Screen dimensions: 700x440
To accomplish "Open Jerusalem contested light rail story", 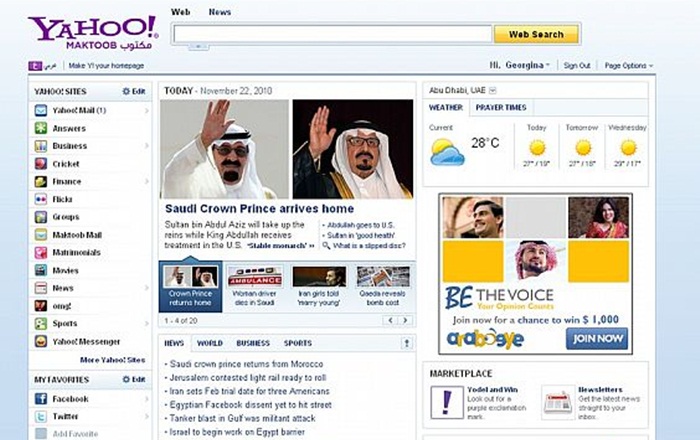I will click(x=248, y=378).
